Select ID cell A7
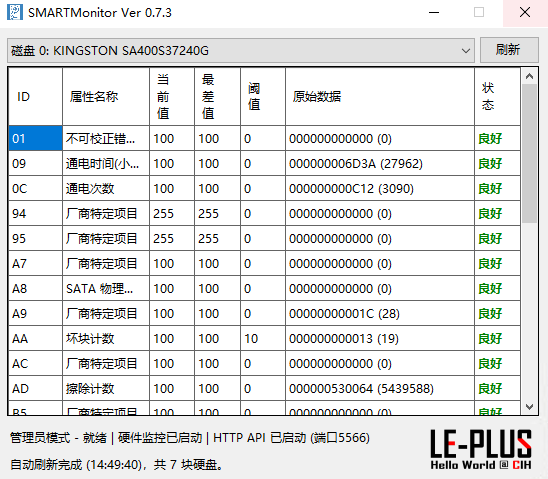The image size is (548, 479). [35, 263]
